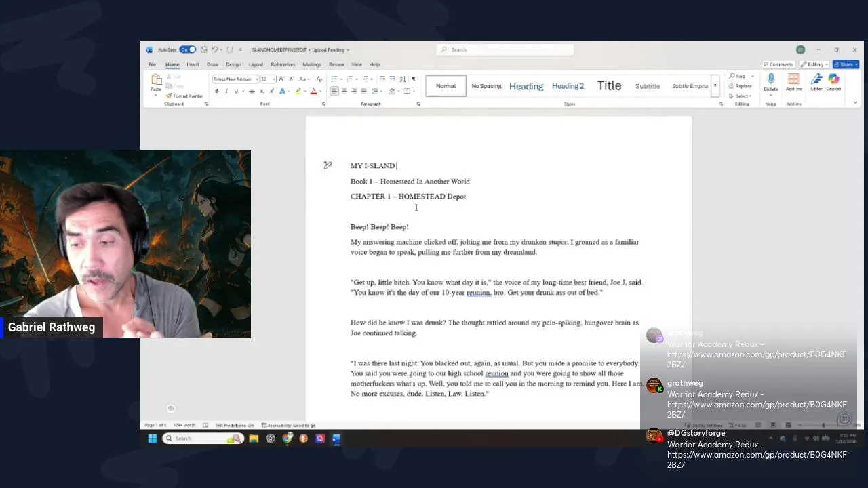Toggle Strikethrough formatting
Screen dimensions: 868x488
(252, 91)
